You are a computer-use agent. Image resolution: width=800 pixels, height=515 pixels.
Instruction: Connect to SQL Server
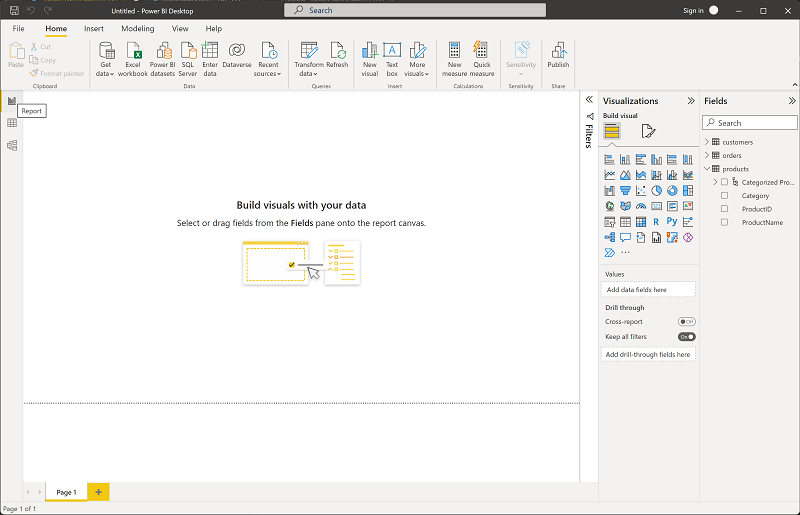[188, 60]
